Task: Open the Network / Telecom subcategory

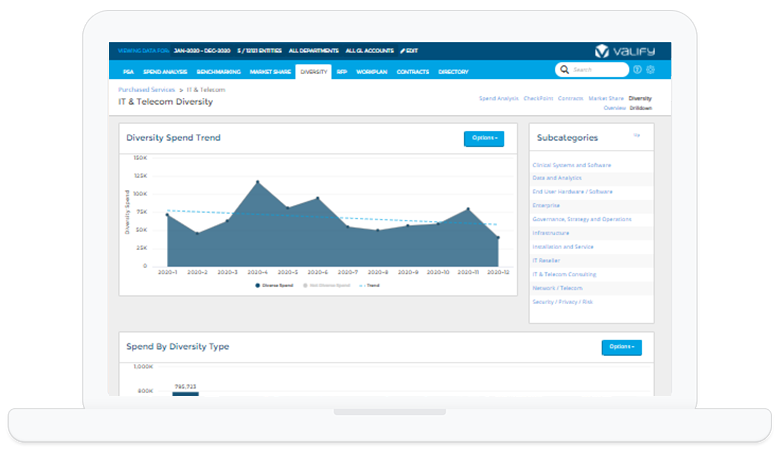Action: tap(557, 288)
